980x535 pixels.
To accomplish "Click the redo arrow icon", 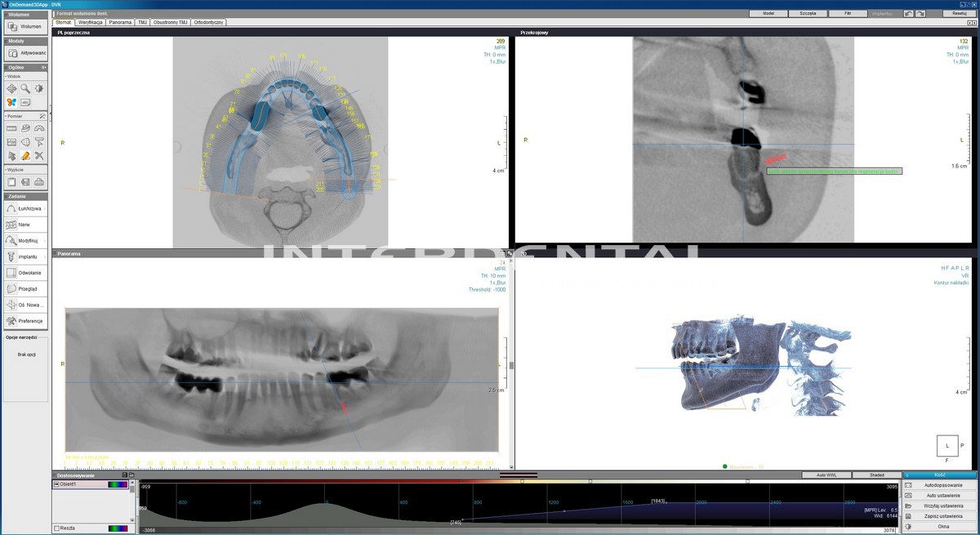I will point(920,14).
